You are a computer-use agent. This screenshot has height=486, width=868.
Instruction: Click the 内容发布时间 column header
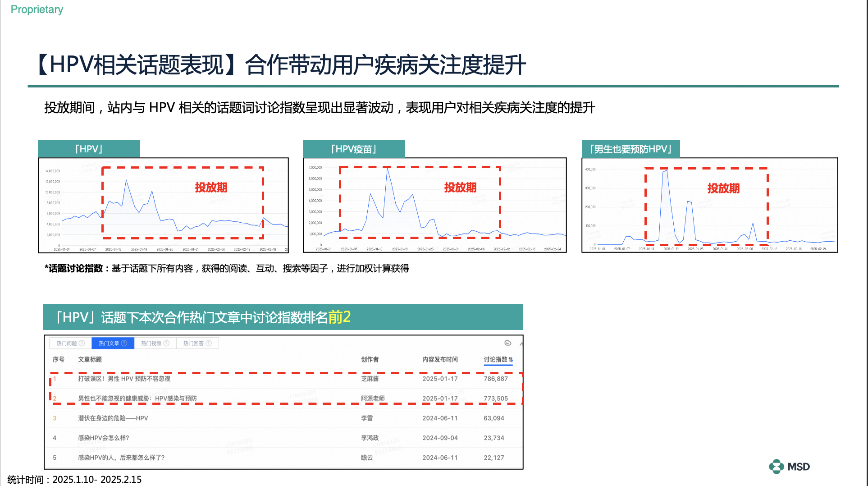[440, 360]
